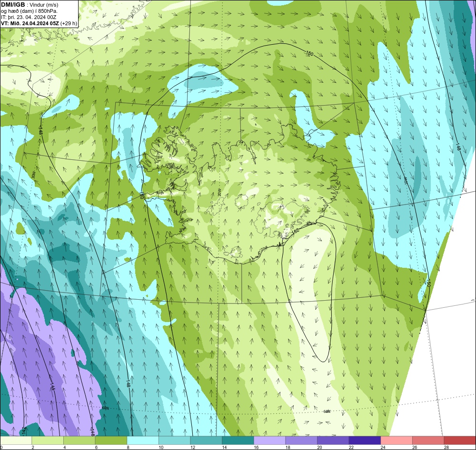Image resolution: width=476 pixels, height=450 pixels.
Task: Click the 18–20 m/s purple legend swatch
Action: (x=301, y=440)
